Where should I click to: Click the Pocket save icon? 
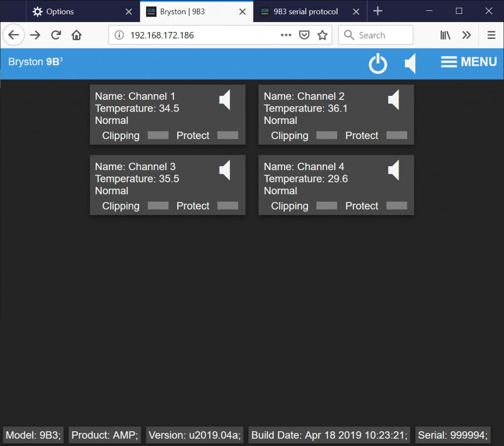tap(305, 35)
